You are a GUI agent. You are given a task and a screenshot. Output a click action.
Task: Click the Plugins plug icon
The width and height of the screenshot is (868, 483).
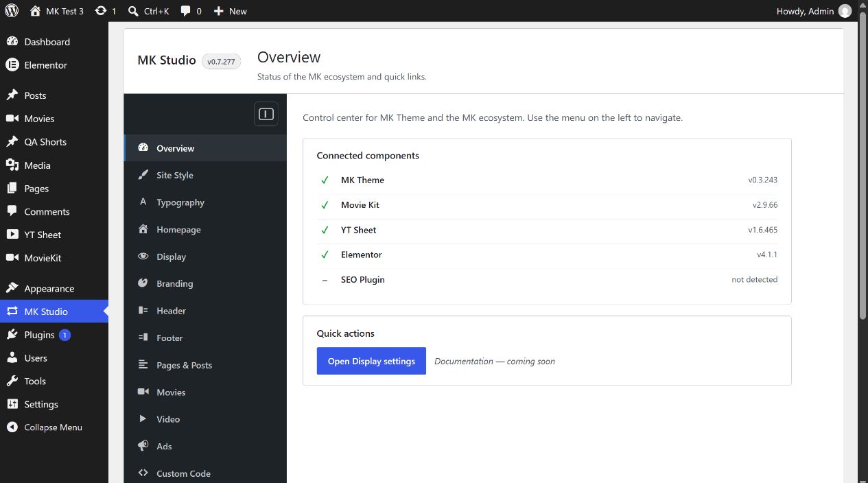[x=12, y=335]
